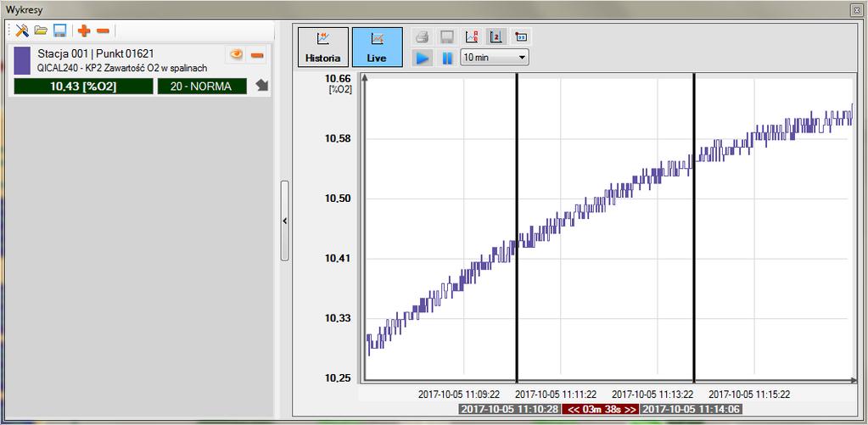Click the 10,25 axis minimum label
868x425 pixels.
[338, 378]
